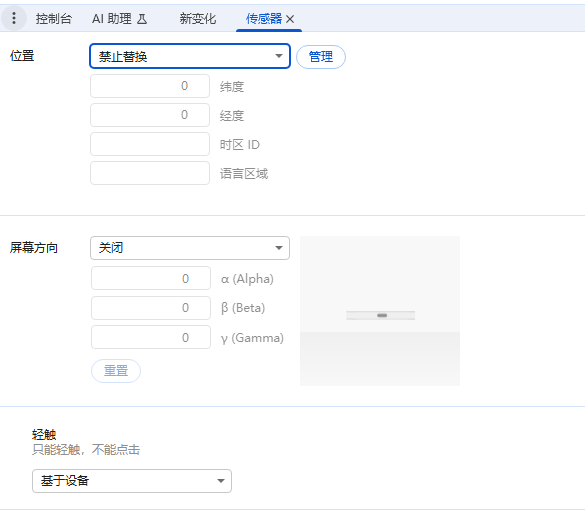Open the AI 助理 tab
Viewport: 585px width, 522px height.
tap(119, 18)
